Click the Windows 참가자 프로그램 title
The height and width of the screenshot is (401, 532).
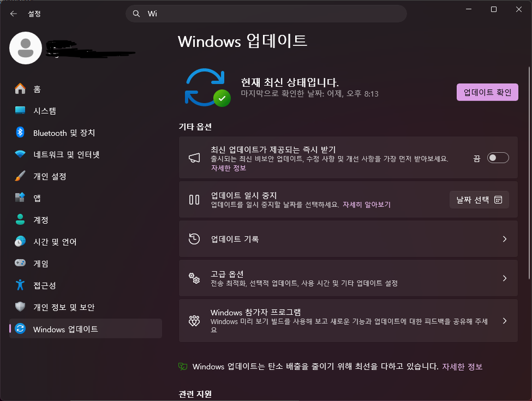tap(255, 312)
